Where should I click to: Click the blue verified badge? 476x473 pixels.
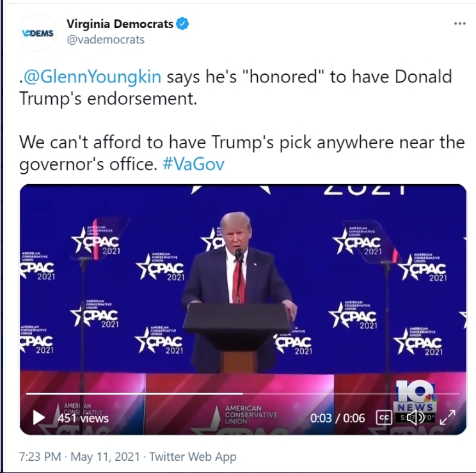(x=182, y=24)
